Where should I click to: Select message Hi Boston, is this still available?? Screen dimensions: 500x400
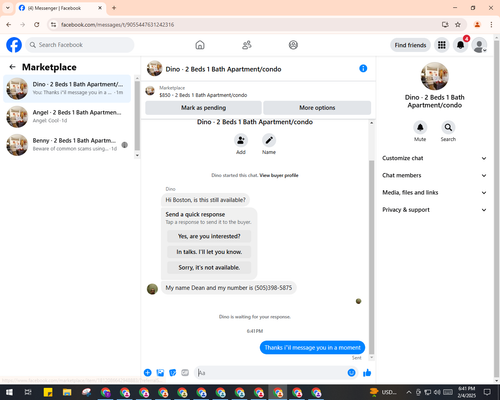(205, 200)
